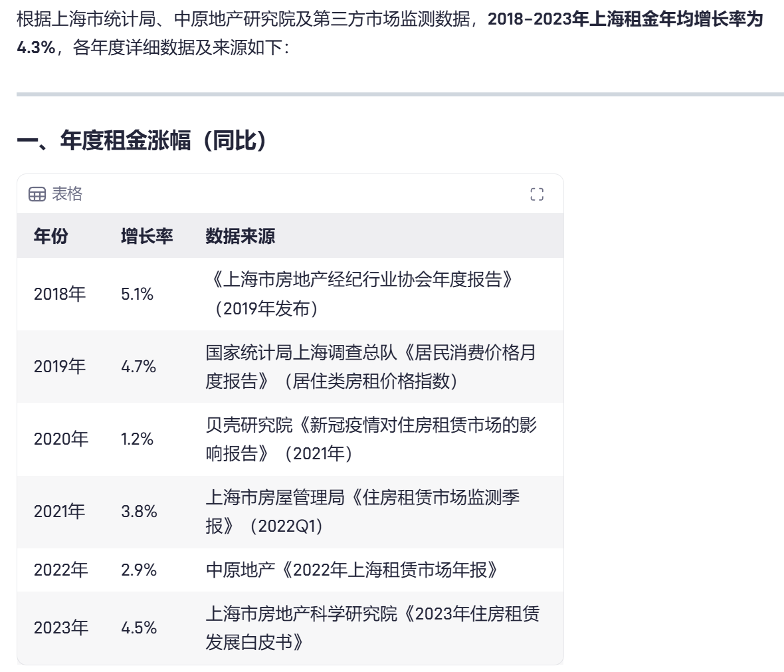Viewport: 784px width, 672px height.
Task: Click the fullscreen expand icon on the table
Action: click(x=537, y=194)
